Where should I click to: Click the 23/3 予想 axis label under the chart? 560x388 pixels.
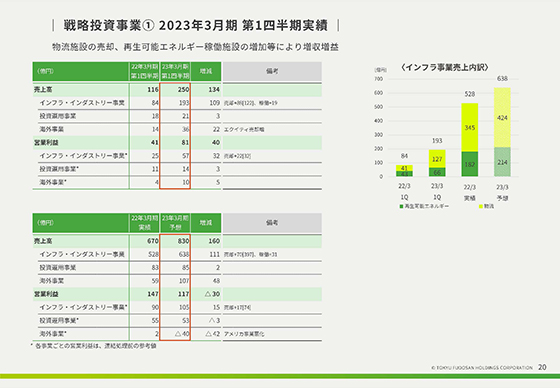(502, 192)
